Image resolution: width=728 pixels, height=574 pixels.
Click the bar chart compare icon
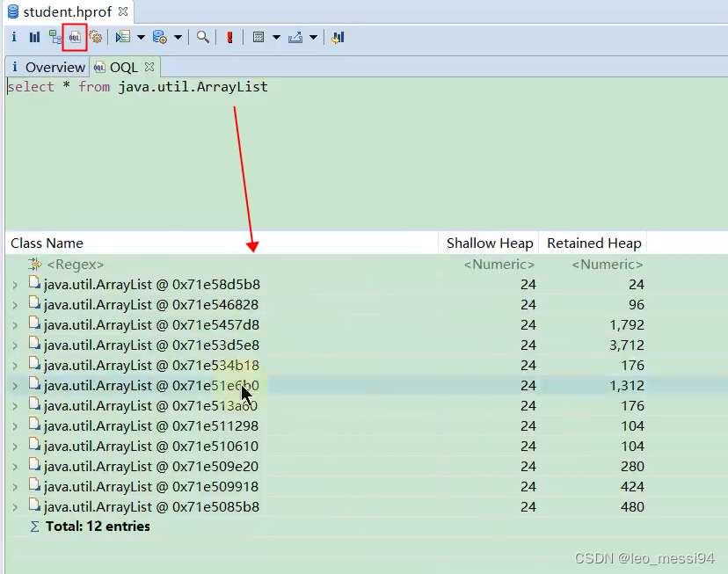338,37
